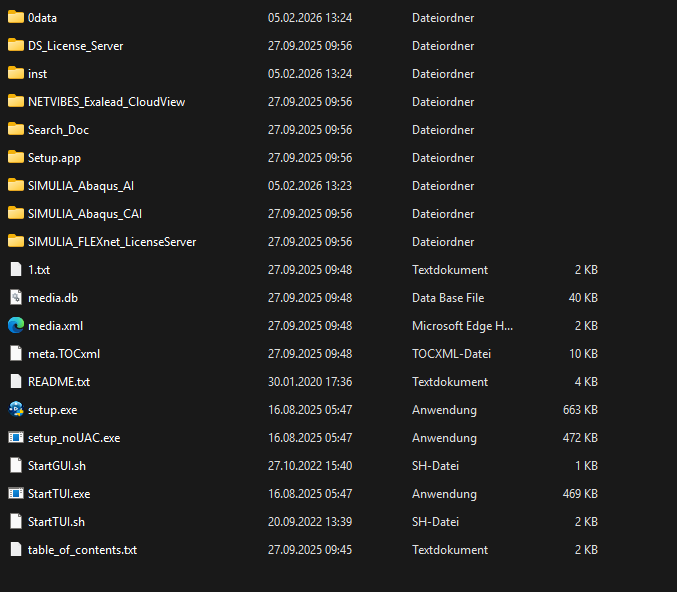Click the SIMULIA_FLEXnet_LicenseServer folder name
Screen dimensions: 677x592
pos(112,241)
